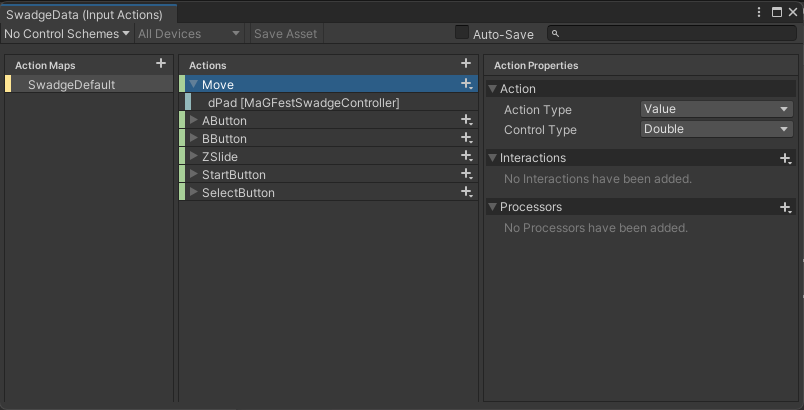
Task: Collapse the Move action bindings
Action: click(x=194, y=85)
